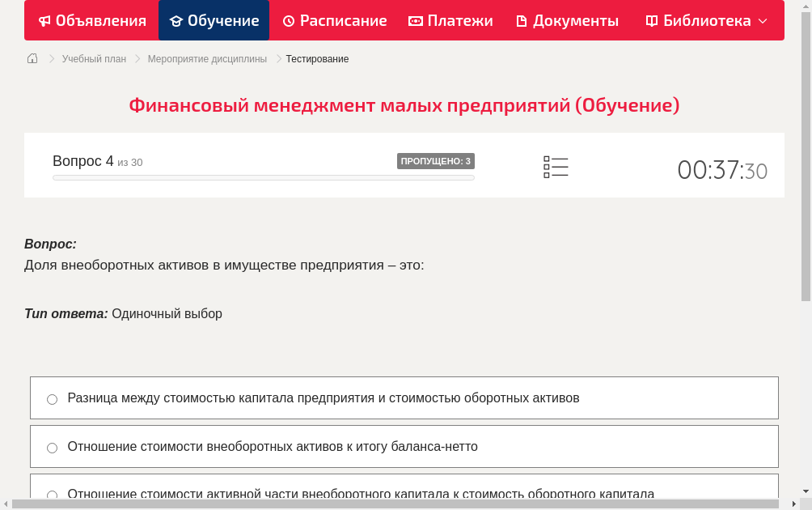The width and height of the screenshot is (812, 510).
Task: Click the clock icon beside Расписание
Action: pos(288,20)
